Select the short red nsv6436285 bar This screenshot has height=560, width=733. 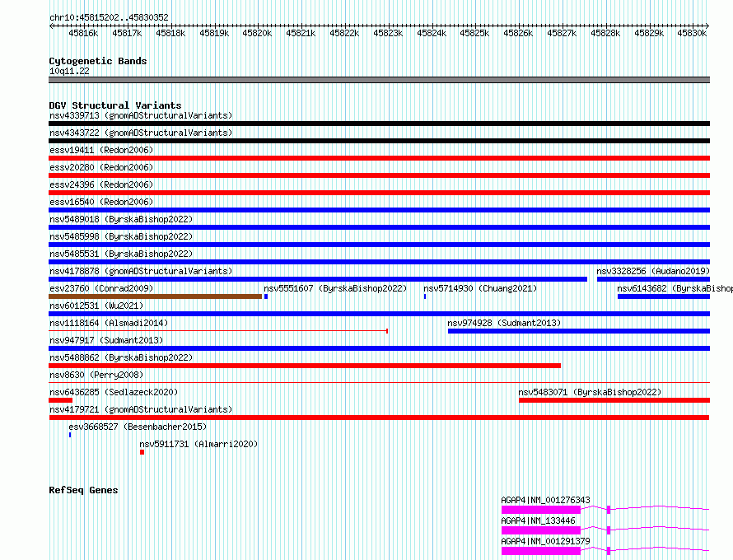coord(61,400)
